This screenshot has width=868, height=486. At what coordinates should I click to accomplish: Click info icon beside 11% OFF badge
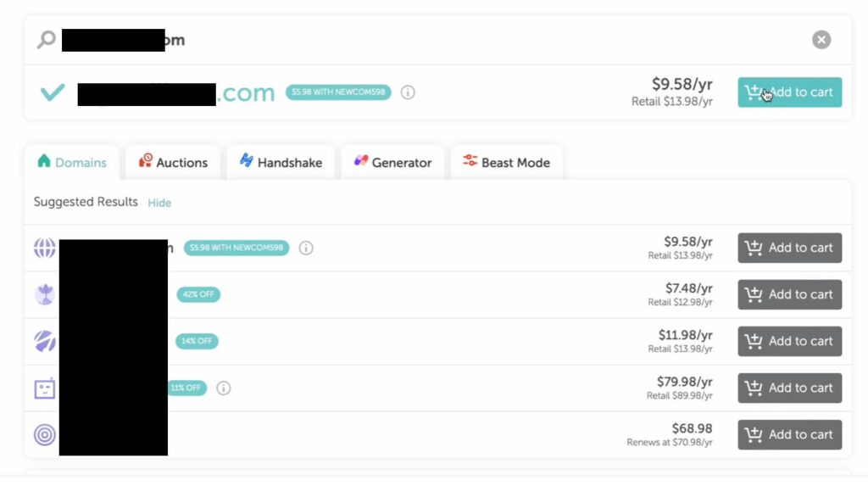tap(223, 388)
